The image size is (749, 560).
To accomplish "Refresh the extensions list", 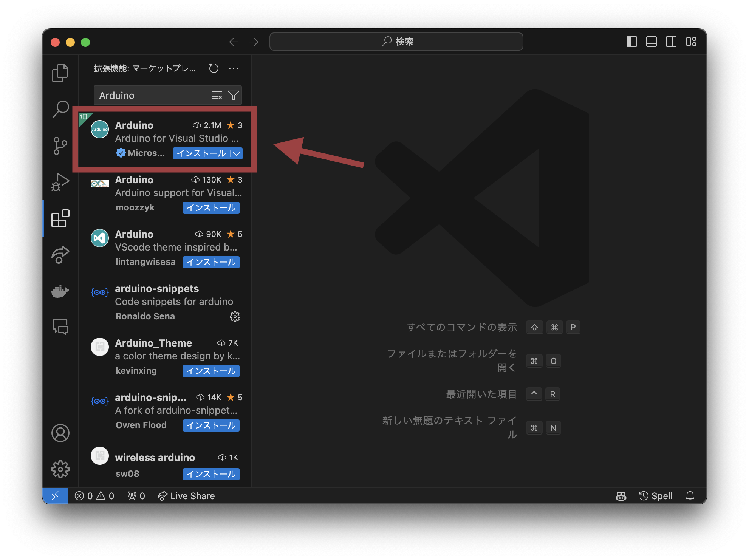I will click(214, 68).
